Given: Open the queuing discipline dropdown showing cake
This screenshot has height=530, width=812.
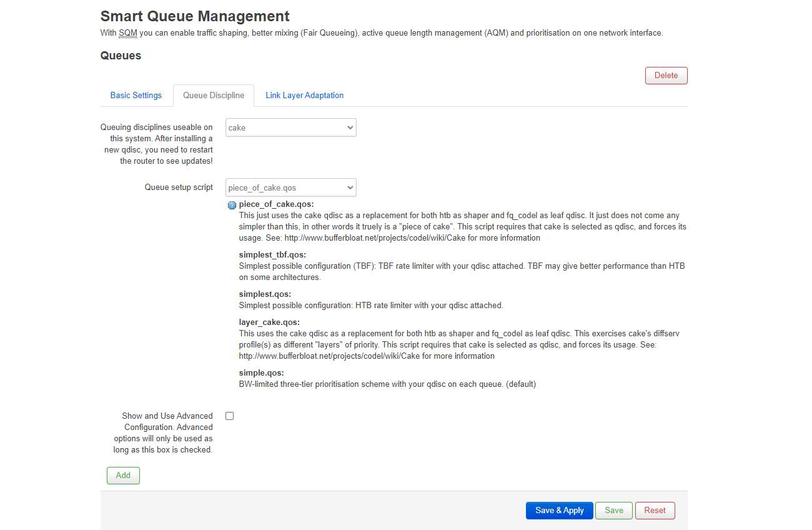Looking at the screenshot, I should click(290, 127).
